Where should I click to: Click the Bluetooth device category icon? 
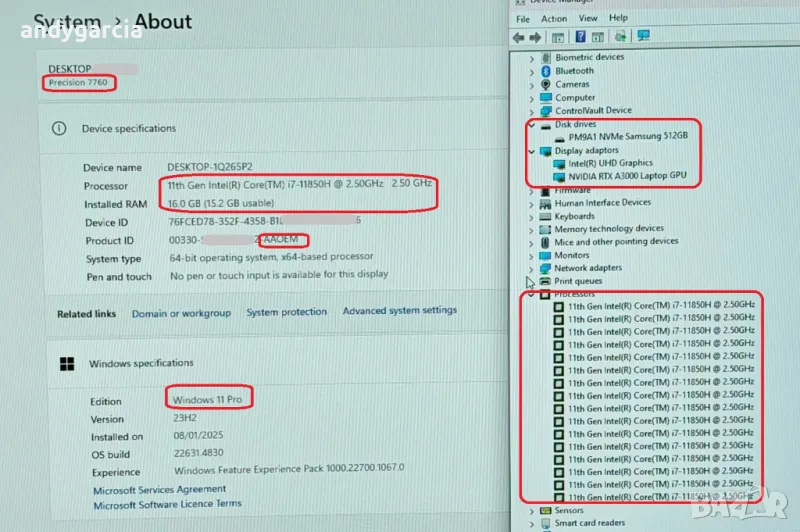[x=545, y=71]
